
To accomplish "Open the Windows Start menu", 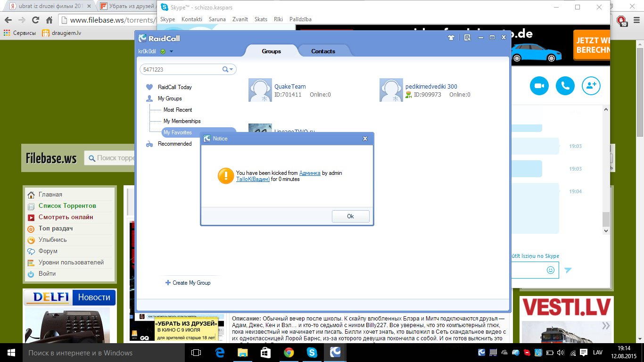I will click(x=11, y=353).
